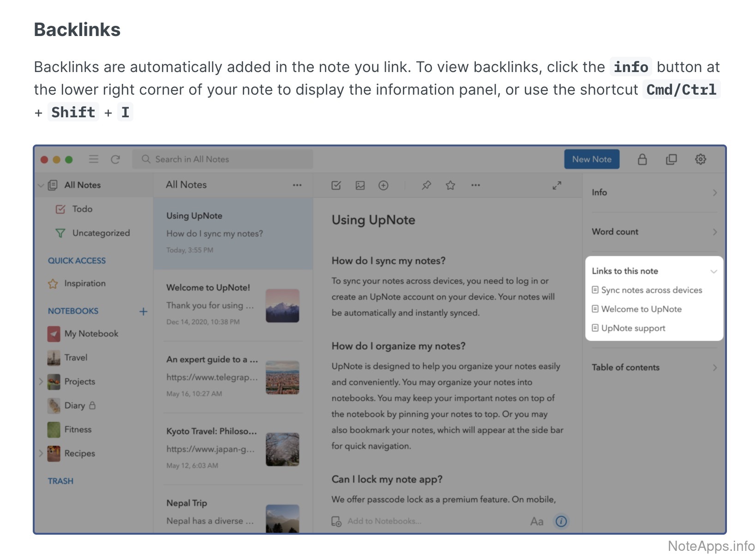Open the Todo filter in sidebar

tap(82, 209)
